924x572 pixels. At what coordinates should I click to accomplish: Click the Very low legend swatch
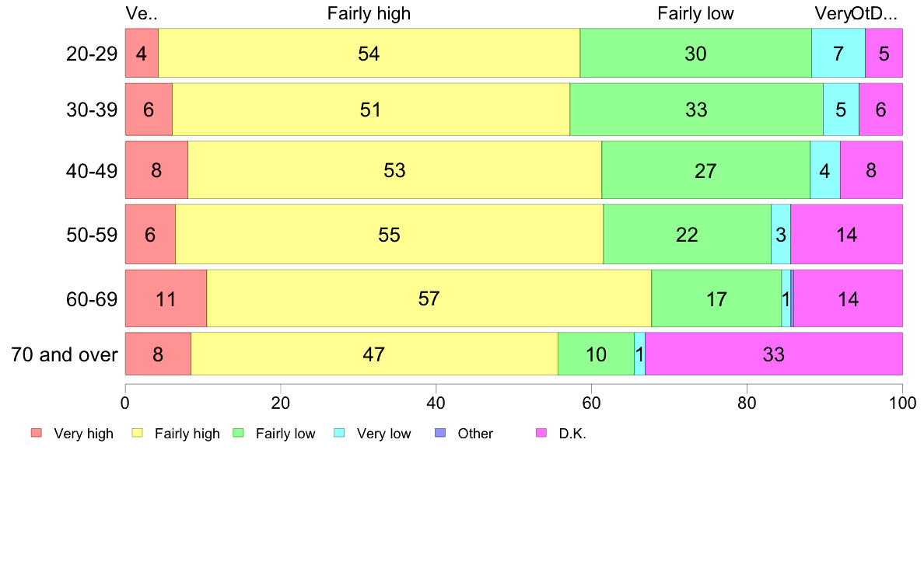tap(339, 433)
